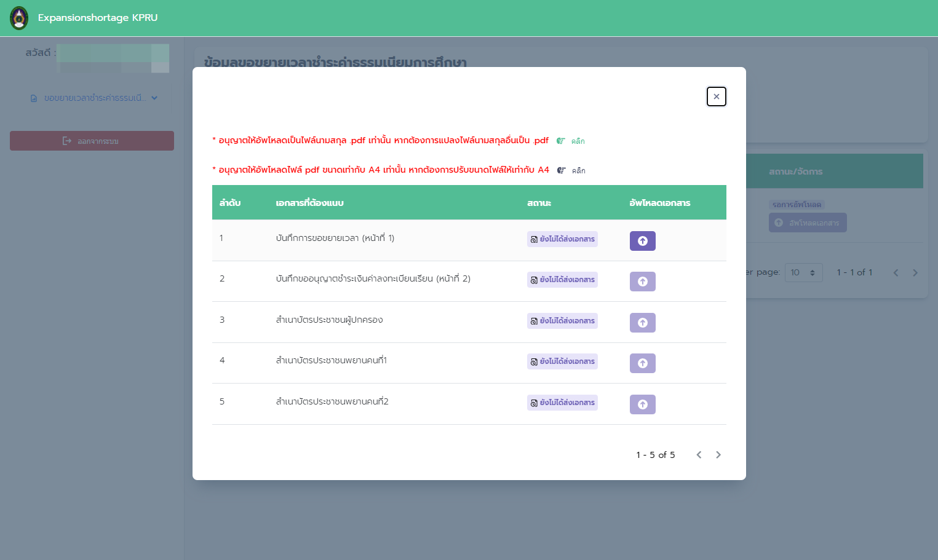
Task: Click the 1 - 1 of 1 pagination text
Action: pos(854,272)
